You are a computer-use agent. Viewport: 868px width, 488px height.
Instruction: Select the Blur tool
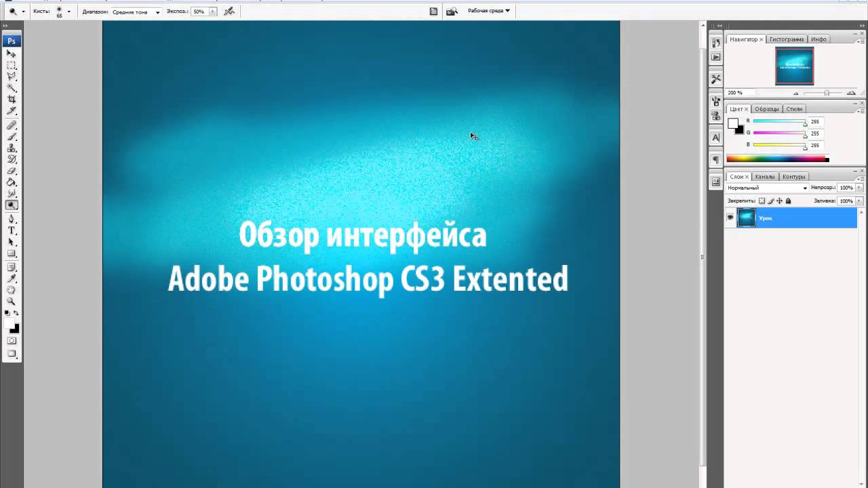pyautogui.click(x=12, y=194)
